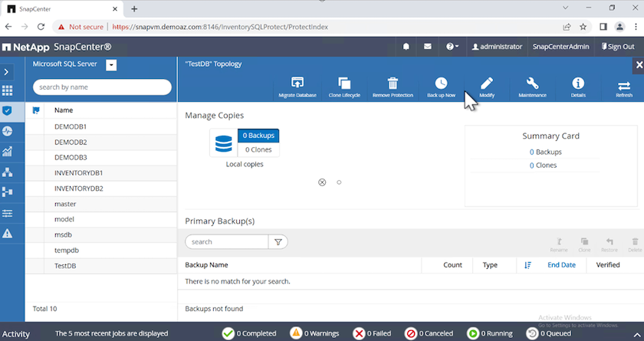Viewport: 644px width, 341px height.
Task: Click the administrator user link
Action: (497, 47)
